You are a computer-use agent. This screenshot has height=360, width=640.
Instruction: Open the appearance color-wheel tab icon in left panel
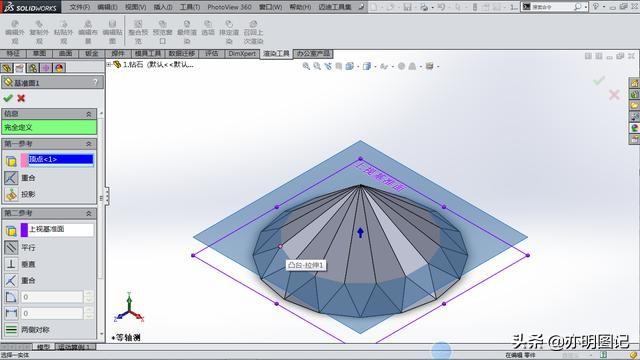click(x=59, y=68)
